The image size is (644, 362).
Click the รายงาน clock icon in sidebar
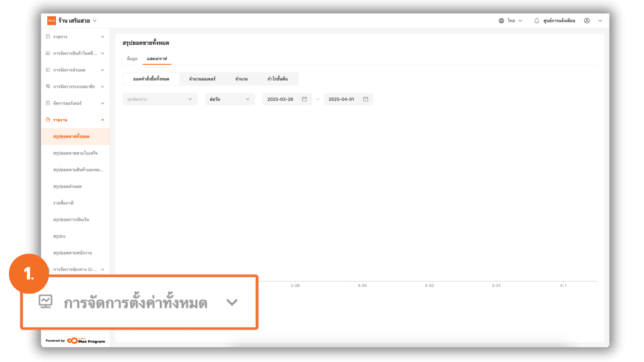point(48,120)
